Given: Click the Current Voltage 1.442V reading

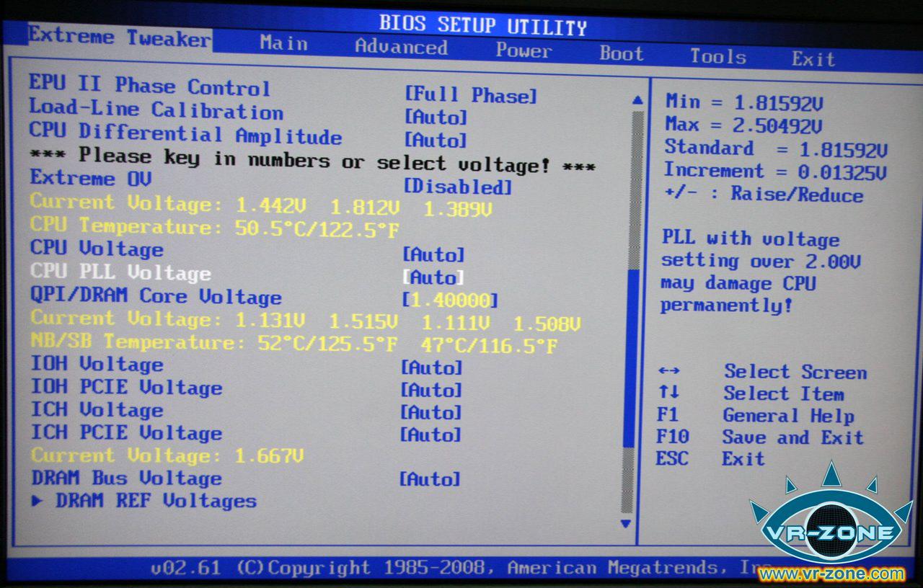Looking at the screenshot, I should (x=262, y=205).
